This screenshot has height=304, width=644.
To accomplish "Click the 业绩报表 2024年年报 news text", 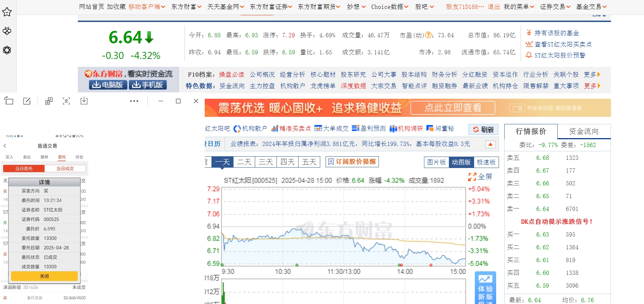I will click(350, 144).
